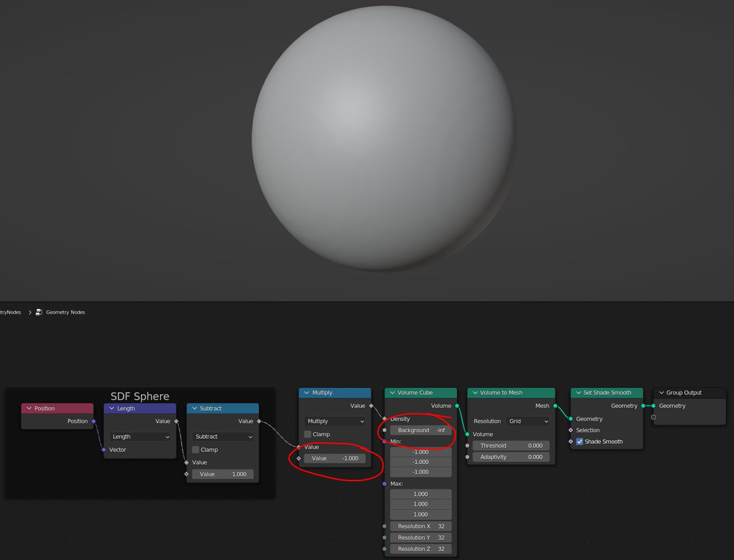Viewport: 734px width, 560px height.
Task: Collapse the Set Shade Smooth node chevron
Action: [x=578, y=393]
